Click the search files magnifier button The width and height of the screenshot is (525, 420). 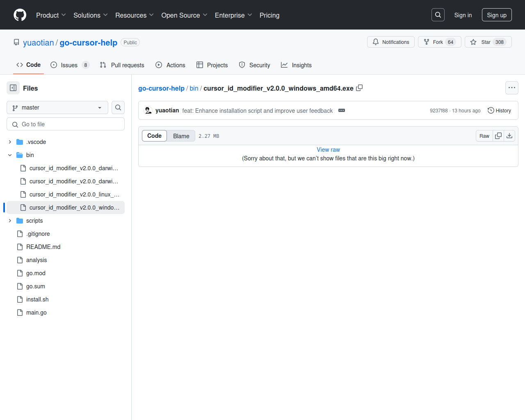[118, 107]
